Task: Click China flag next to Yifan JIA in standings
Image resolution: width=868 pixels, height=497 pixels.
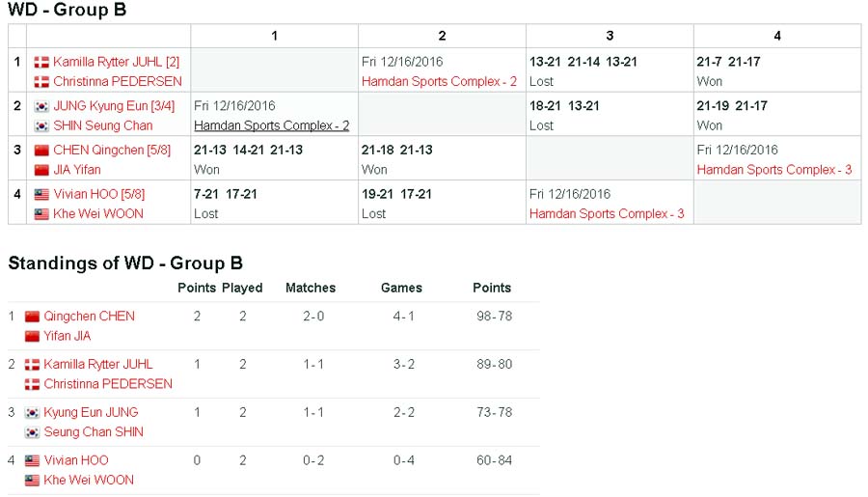Action: 32,336
